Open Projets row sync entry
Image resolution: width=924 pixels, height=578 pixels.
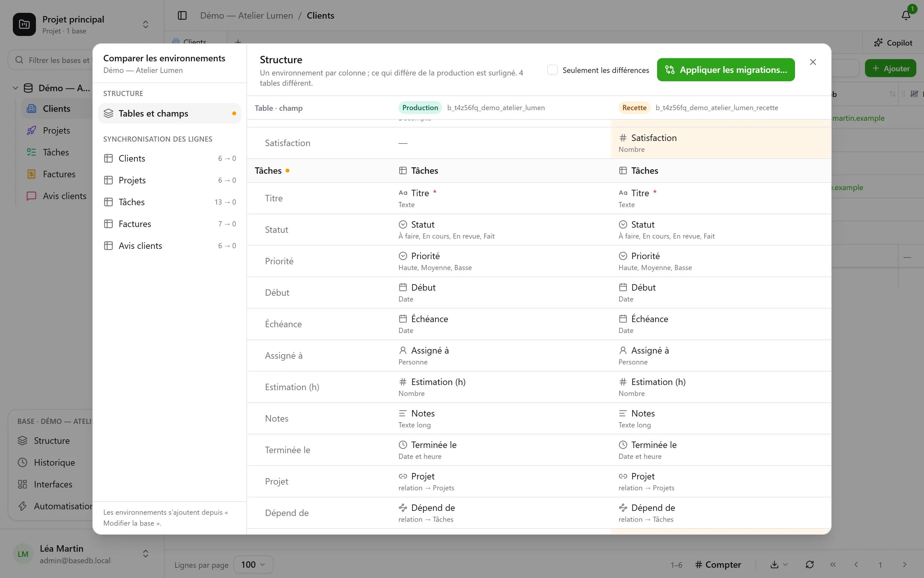pyautogui.click(x=169, y=180)
